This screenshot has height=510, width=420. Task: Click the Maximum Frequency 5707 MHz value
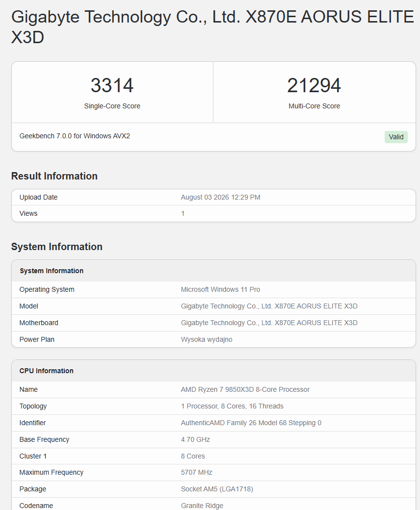[x=196, y=472]
